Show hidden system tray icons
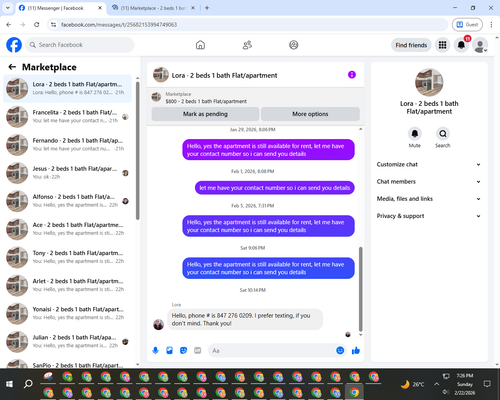 click(436, 384)
